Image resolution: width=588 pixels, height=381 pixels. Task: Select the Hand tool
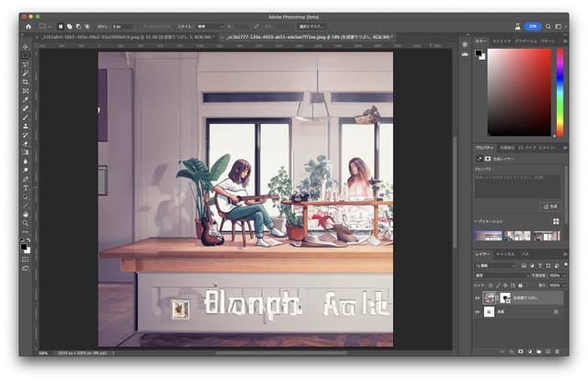(26, 213)
